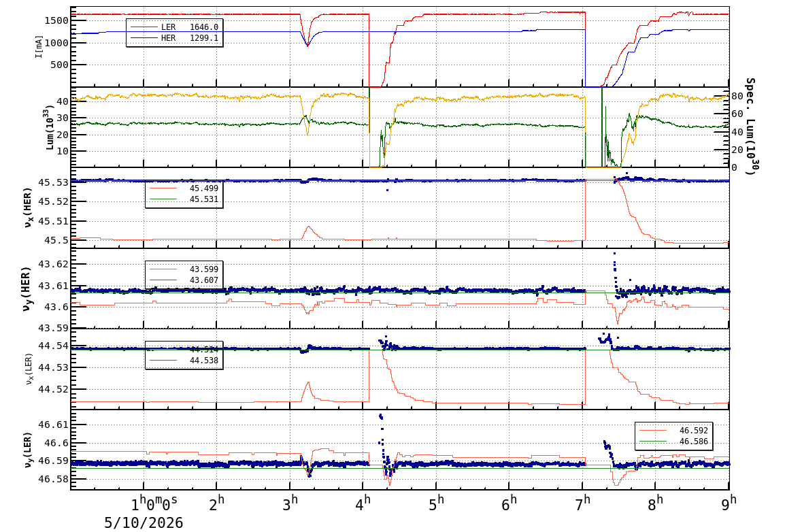Click the 8h time axis label
Screen dimensions: 785x532
655,503
